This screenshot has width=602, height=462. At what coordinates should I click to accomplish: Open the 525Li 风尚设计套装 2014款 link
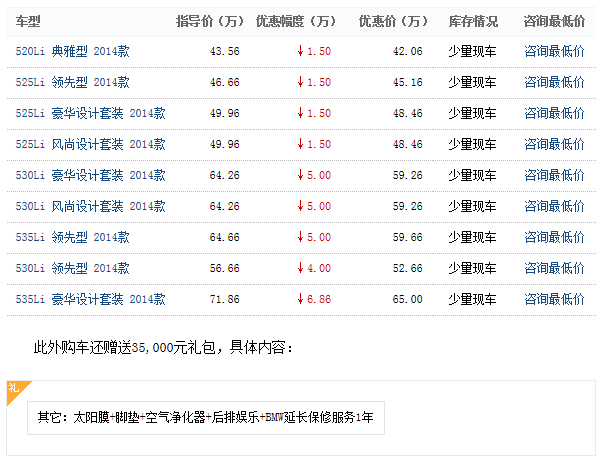(90, 144)
